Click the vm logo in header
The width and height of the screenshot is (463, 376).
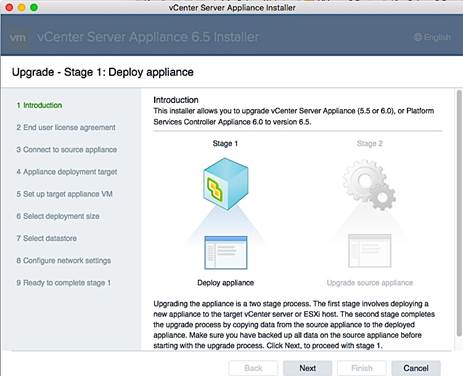17,37
